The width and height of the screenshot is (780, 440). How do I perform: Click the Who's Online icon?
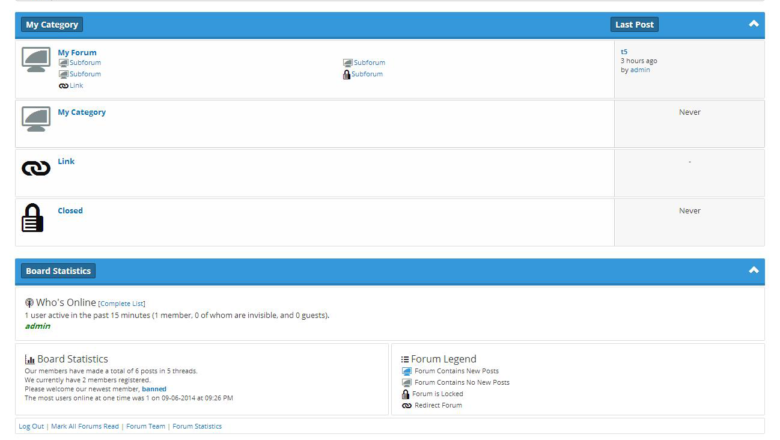click(x=29, y=302)
